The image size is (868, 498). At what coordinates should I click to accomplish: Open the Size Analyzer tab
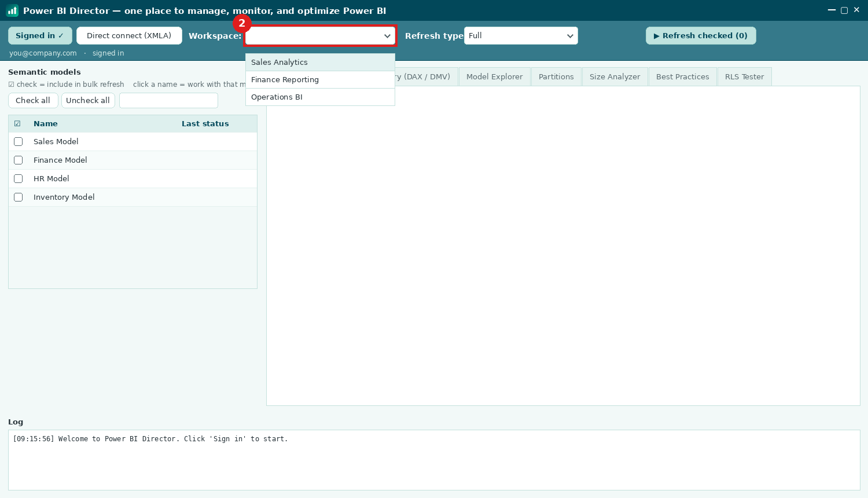(615, 76)
